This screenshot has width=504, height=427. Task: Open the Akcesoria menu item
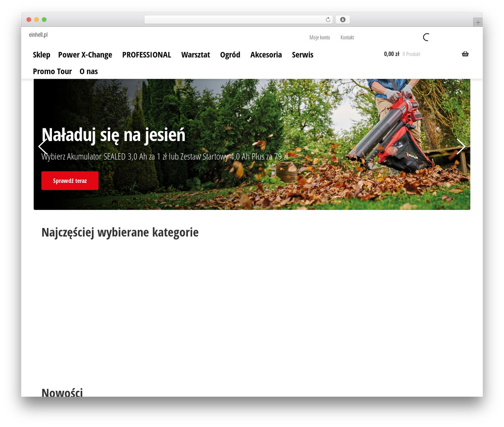pyautogui.click(x=266, y=55)
